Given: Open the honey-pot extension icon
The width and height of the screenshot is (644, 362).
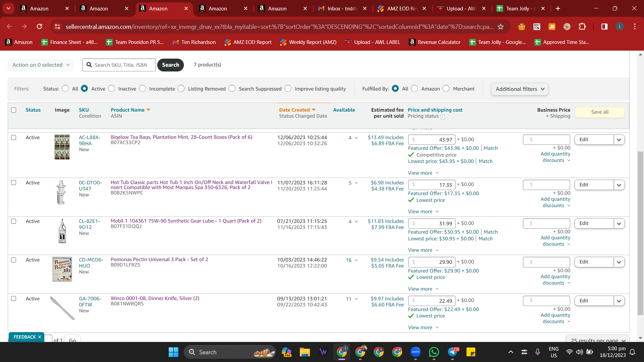Looking at the screenshot, I should 522,26.
